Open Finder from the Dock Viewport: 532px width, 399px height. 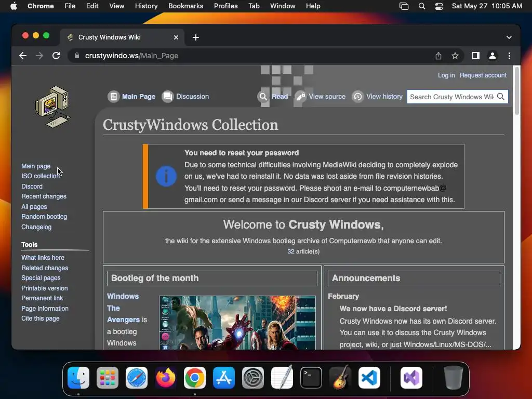click(78, 378)
